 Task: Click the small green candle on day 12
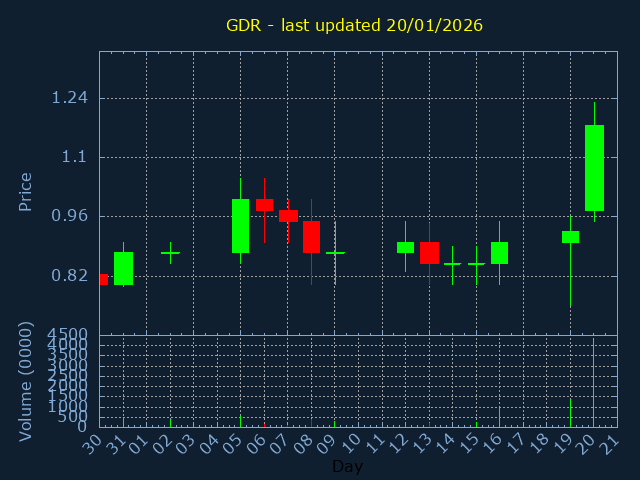405,247
